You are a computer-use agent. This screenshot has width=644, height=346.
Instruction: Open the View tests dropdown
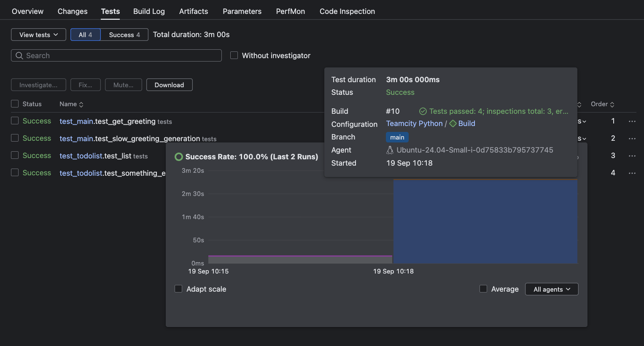[38, 35]
